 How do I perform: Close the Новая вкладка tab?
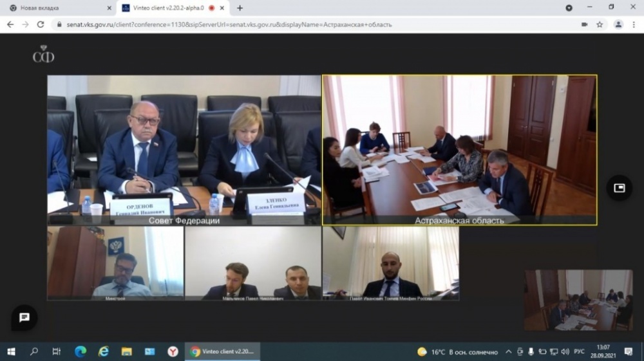click(x=109, y=8)
